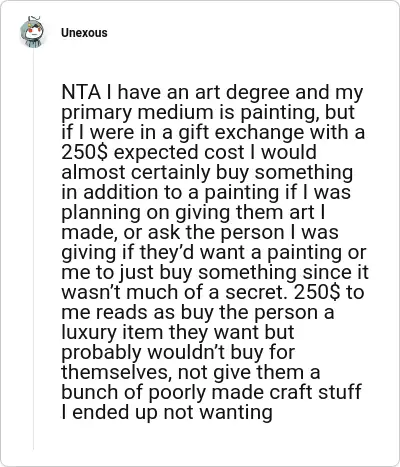Click the line 'me to just buy something'
This screenshot has width=400, height=467.
point(215,273)
